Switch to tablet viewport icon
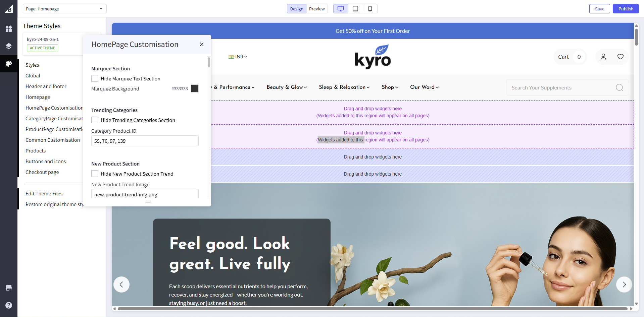This screenshot has width=644, height=317. coord(355,9)
